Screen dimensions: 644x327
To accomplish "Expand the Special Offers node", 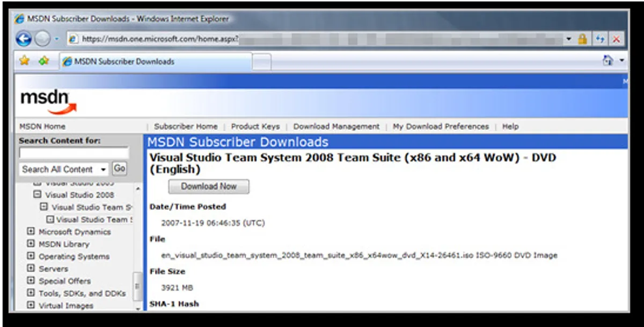I will point(31,281).
